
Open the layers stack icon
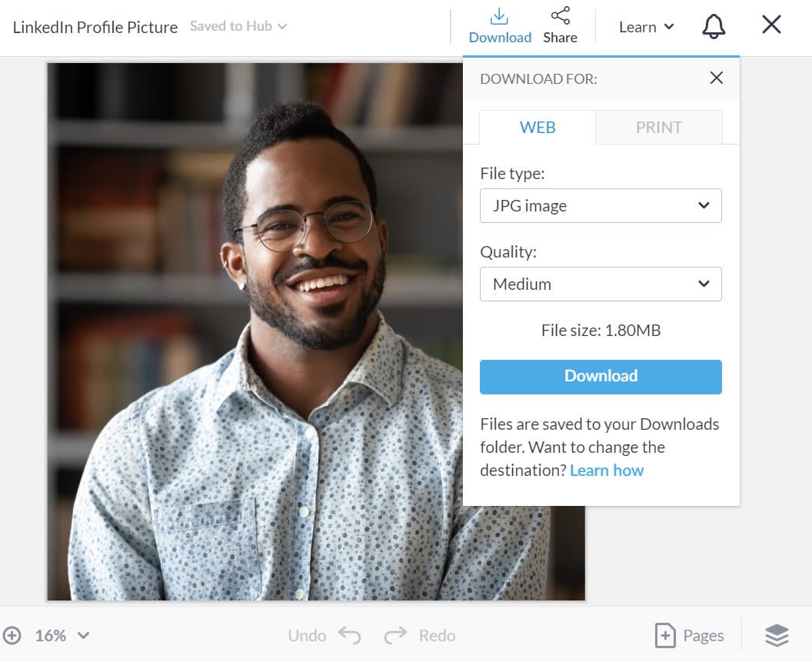[x=777, y=635]
